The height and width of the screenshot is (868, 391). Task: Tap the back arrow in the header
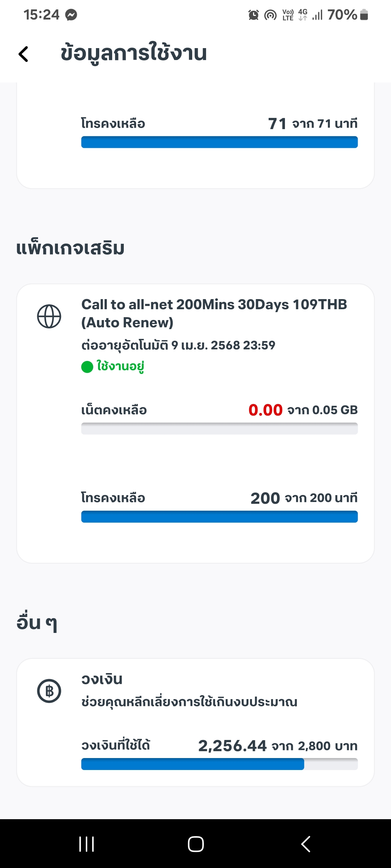(24, 54)
